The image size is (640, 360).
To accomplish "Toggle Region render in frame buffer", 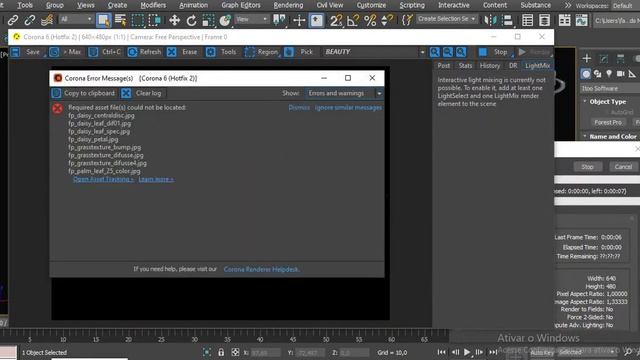I will [x=261, y=52].
